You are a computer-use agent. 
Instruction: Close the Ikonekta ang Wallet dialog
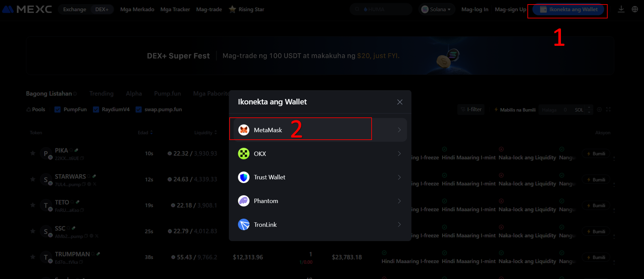coord(400,102)
